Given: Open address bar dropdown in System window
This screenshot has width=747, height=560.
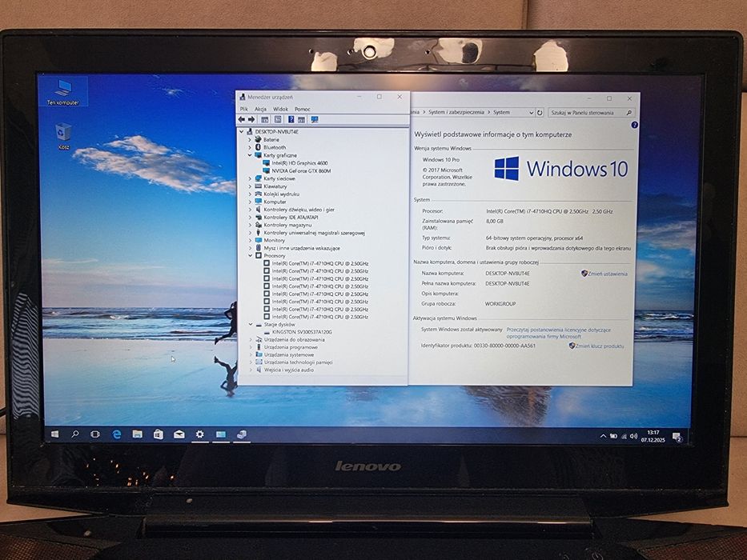Looking at the screenshot, I should tap(531, 113).
